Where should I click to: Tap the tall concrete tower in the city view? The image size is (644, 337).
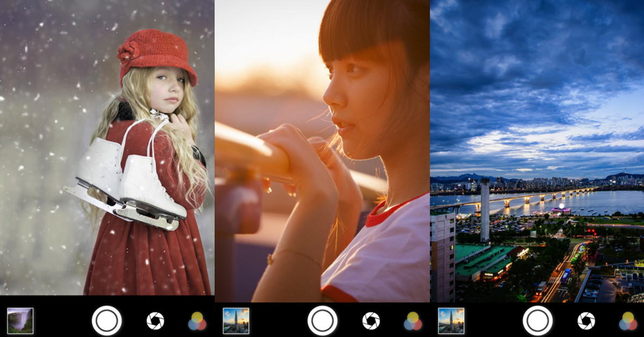pos(485,209)
